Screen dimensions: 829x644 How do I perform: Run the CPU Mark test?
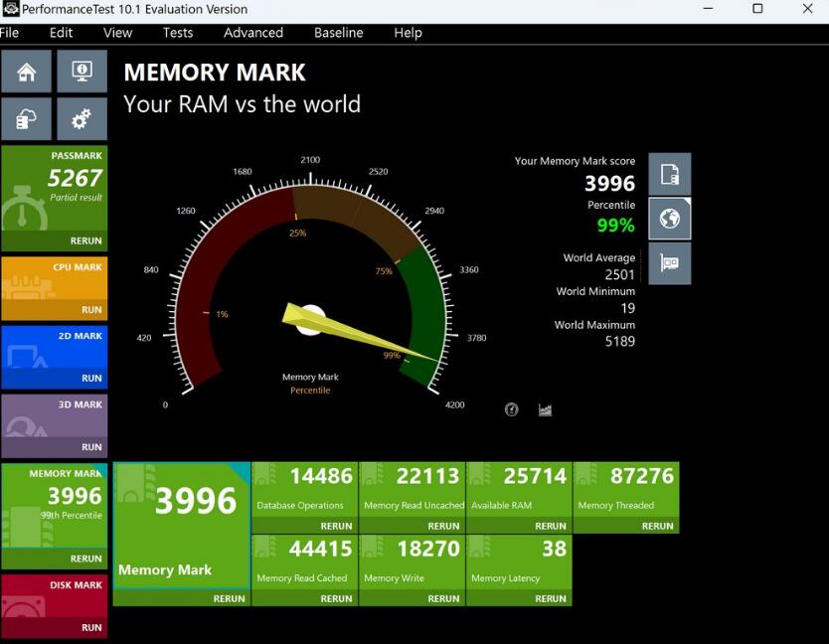[91, 310]
